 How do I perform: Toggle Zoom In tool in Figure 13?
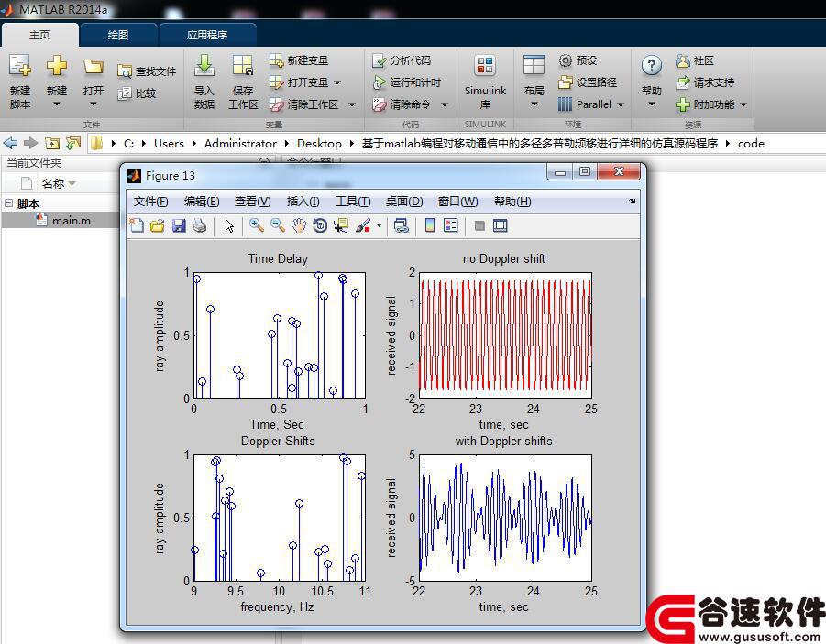coord(257,226)
